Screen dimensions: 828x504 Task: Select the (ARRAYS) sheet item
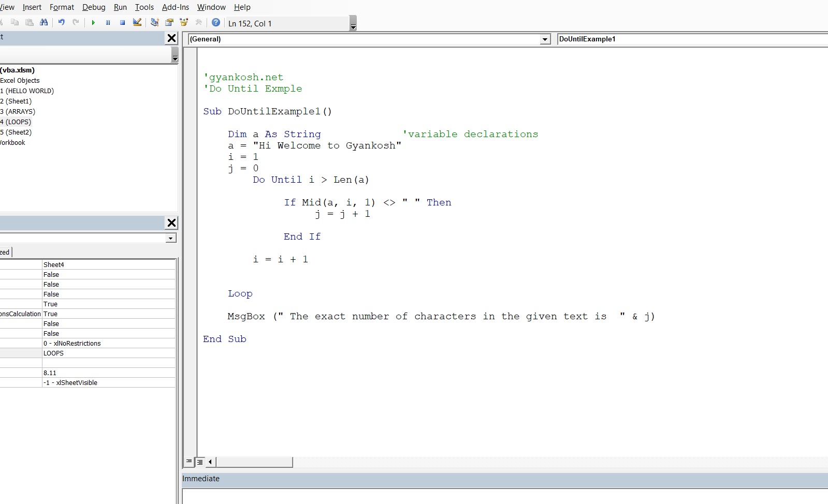18,112
